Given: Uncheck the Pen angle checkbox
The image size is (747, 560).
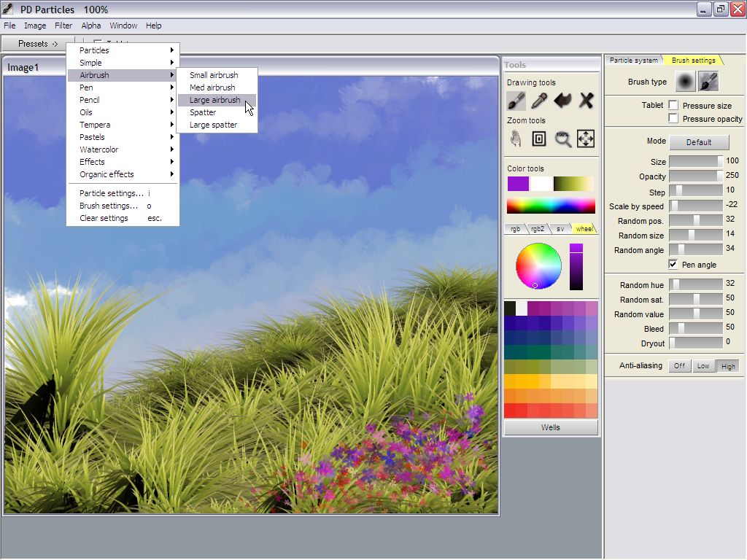Looking at the screenshot, I should coord(673,265).
